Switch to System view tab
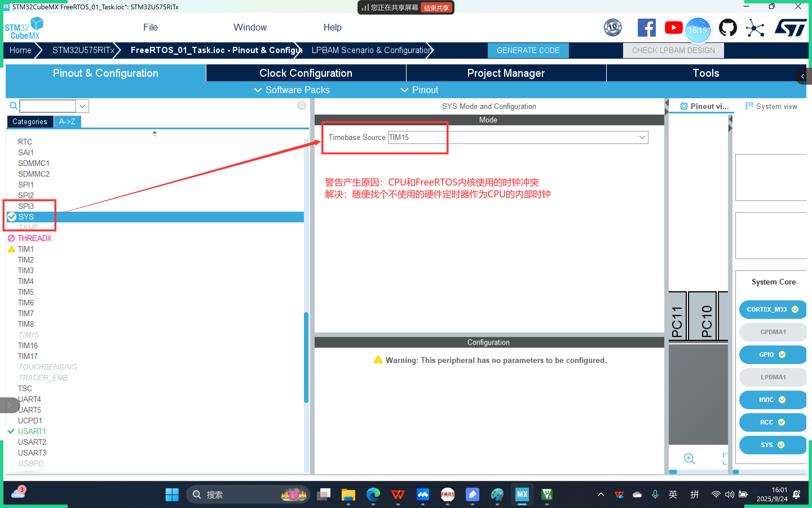Image resolution: width=812 pixels, height=508 pixels. click(x=771, y=106)
